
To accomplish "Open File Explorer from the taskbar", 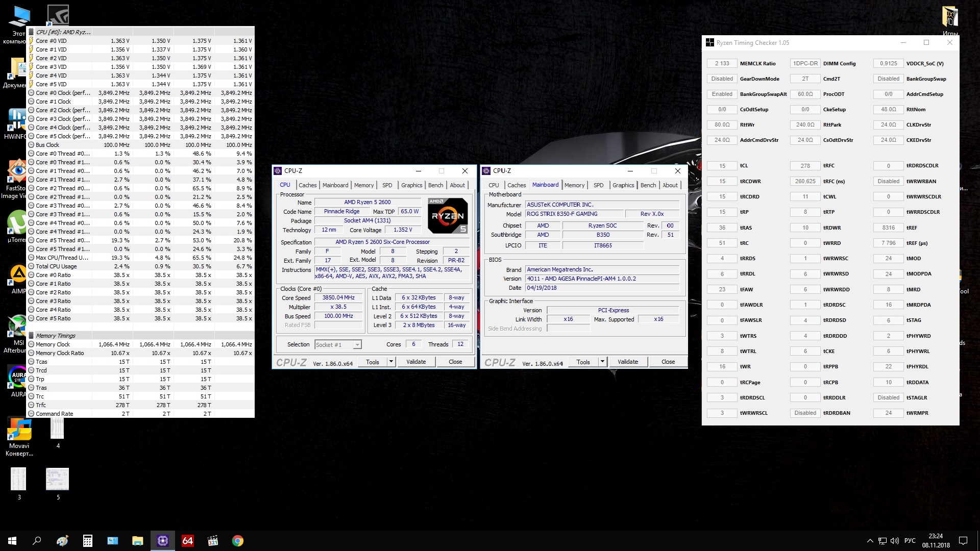I will coord(138,541).
